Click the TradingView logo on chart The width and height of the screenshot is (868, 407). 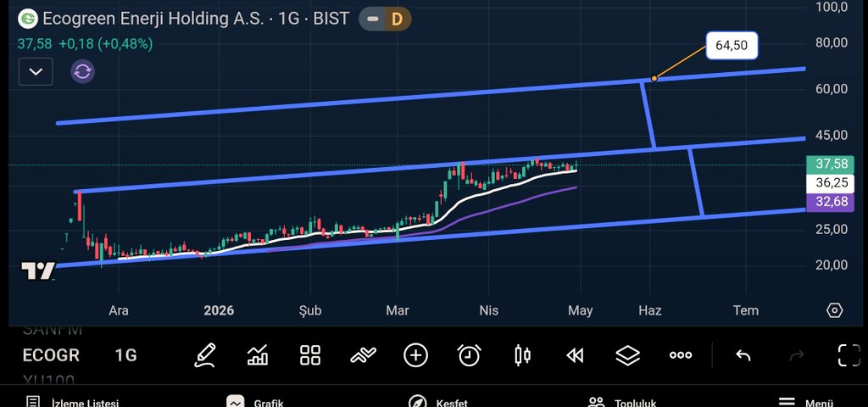(38, 271)
